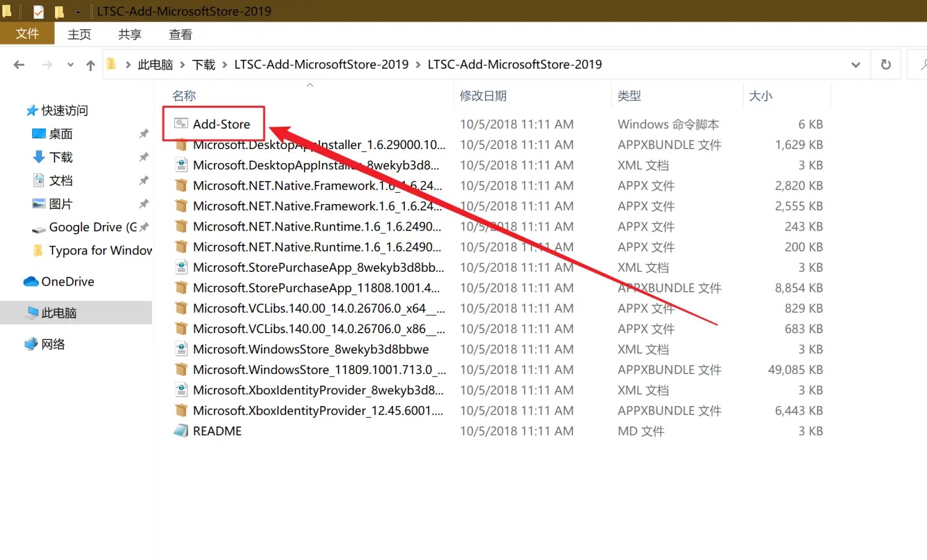Open the 文件 file menu tab
The width and height of the screenshot is (927, 560).
(27, 34)
